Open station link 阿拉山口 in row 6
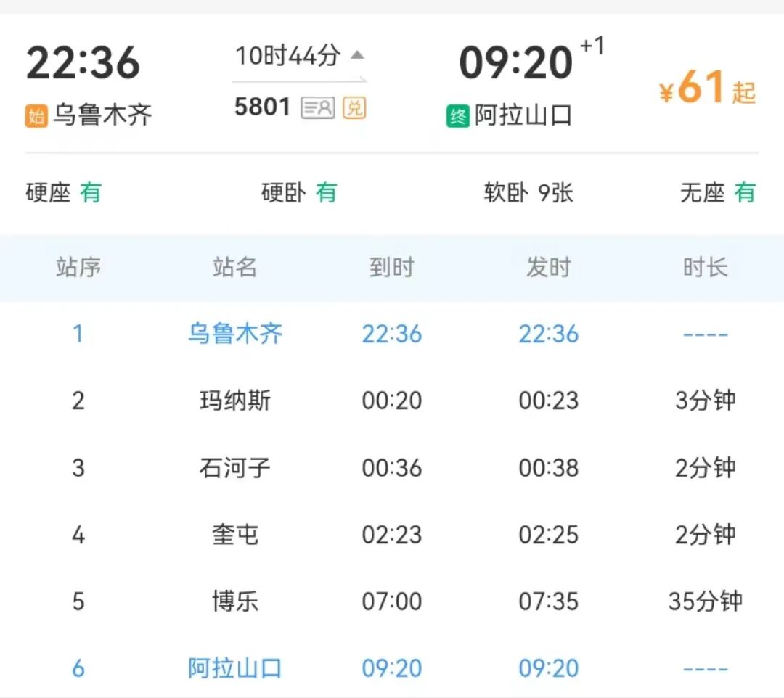Viewport: 784px width, 698px height. coord(236,668)
